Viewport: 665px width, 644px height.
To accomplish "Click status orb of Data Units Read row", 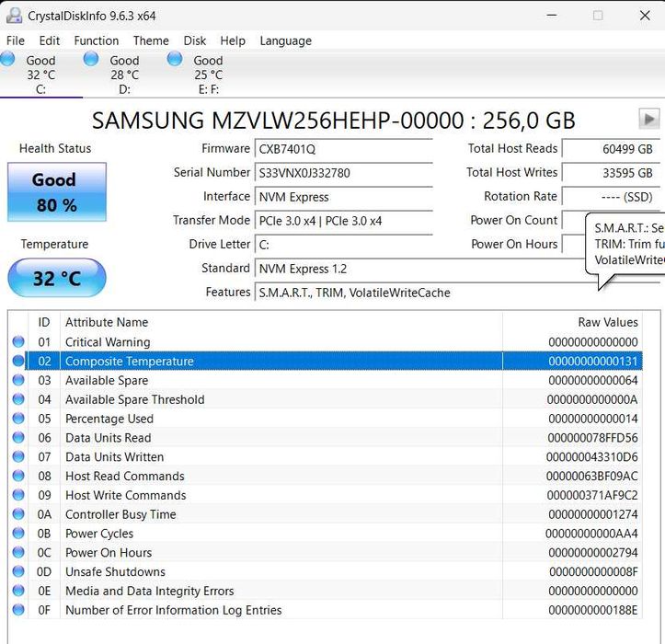I will click(x=18, y=437).
